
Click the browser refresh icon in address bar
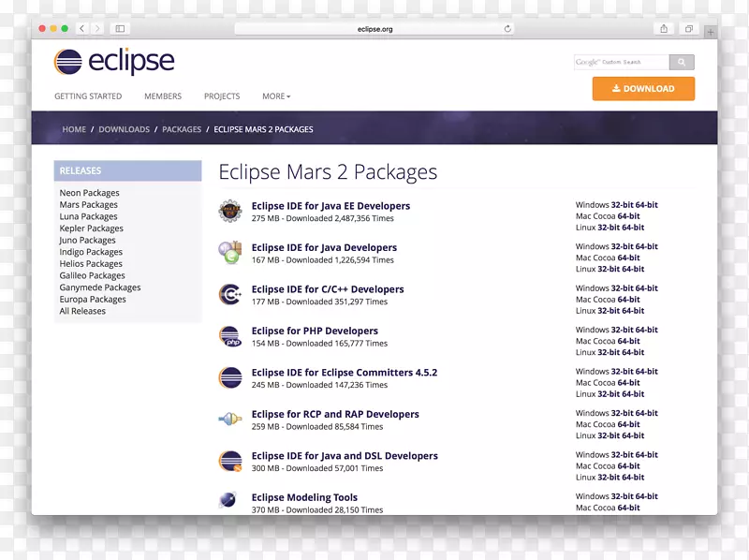coord(507,28)
